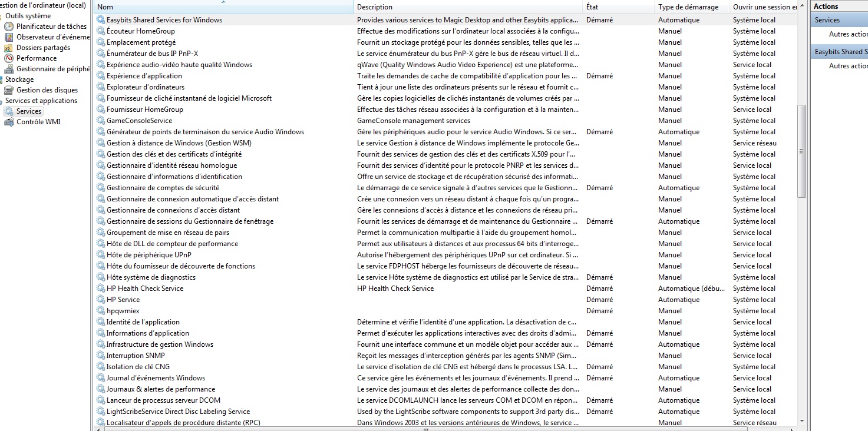This screenshot has width=868, height=431.
Task: Select Expérience audio-vidéo haute qualité Windows service
Action: pyautogui.click(x=179, y=65)
